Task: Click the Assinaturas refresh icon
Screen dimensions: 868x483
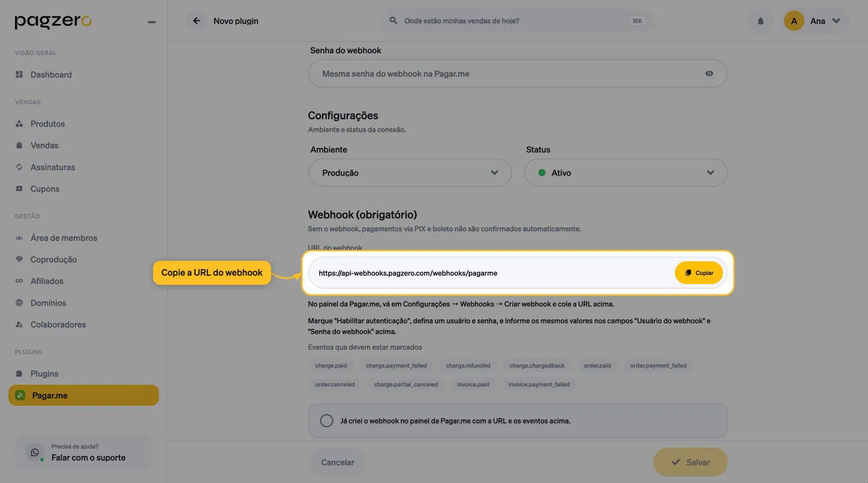Action: [19, 167]
